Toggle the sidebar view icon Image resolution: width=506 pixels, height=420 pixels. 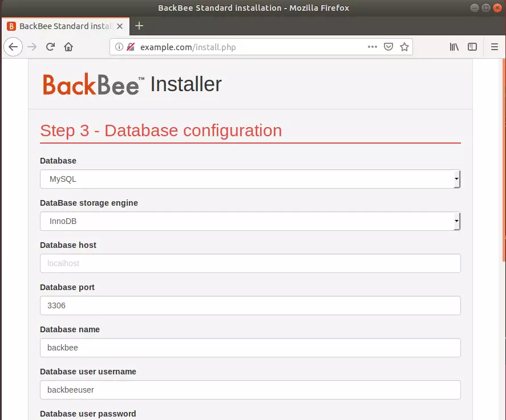(472, 47)
